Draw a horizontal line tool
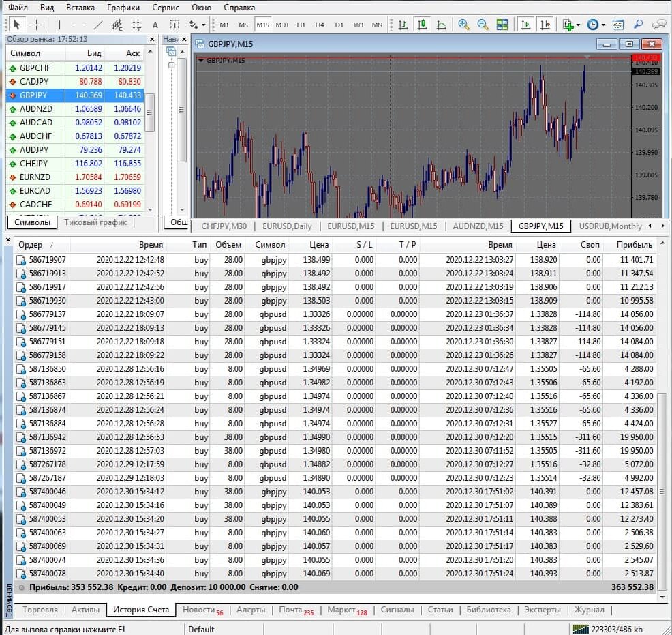672x635 pixels. (x=79, y=25)
